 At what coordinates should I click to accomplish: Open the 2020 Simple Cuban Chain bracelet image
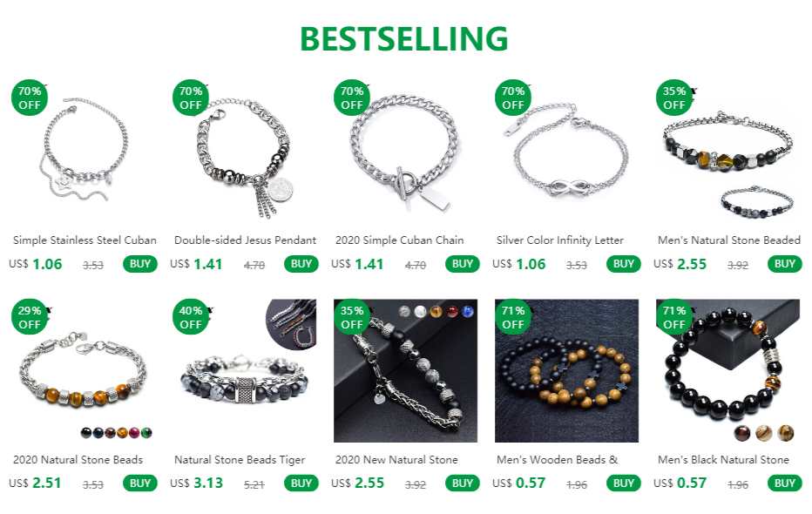(x=405, y=152)
